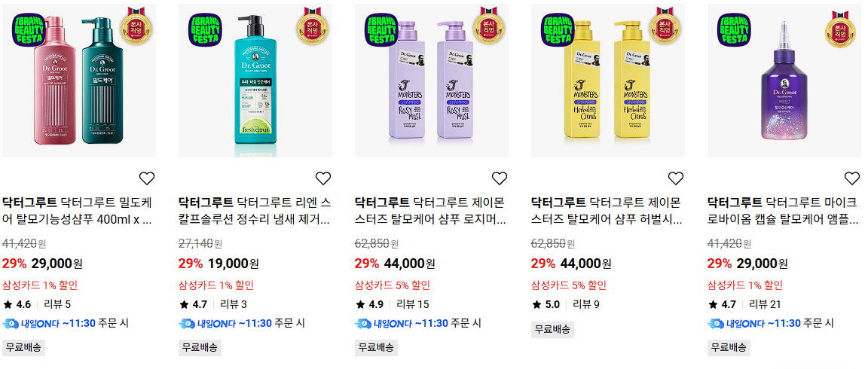Click 삼성카드 5% 할인 under Rosy Musk shampoo

pyautogui.click(x=392, y=285)
